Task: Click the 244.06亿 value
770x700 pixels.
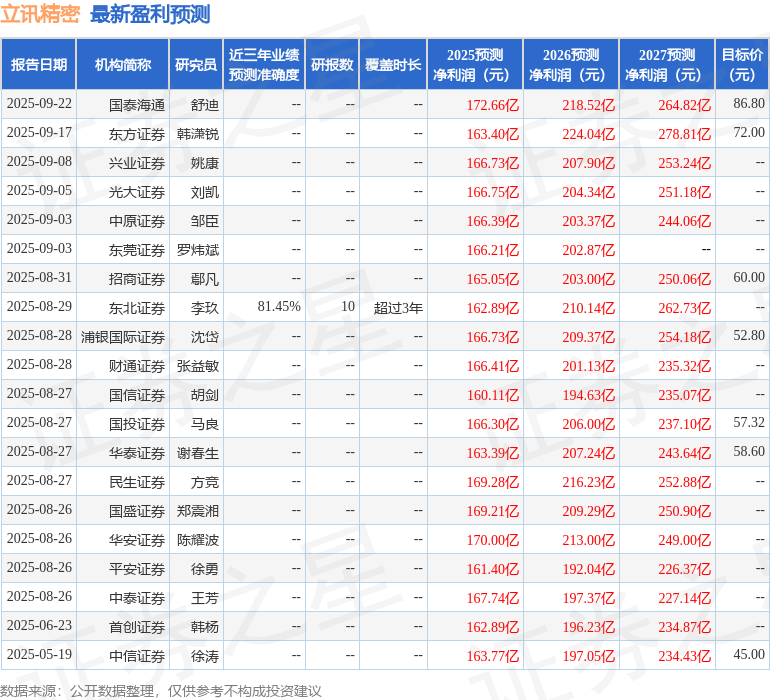Action: pos(685,221)
